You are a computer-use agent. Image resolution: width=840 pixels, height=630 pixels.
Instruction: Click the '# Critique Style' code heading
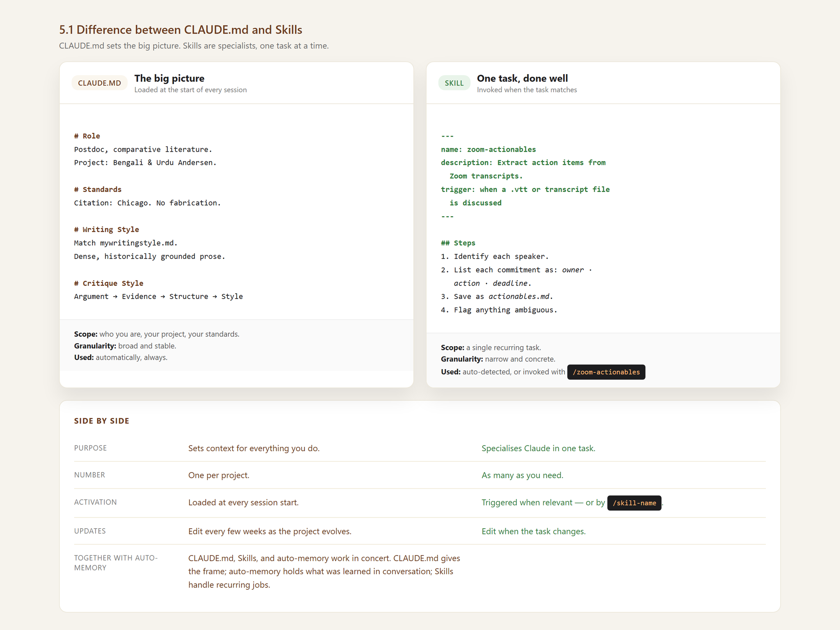[109, 283]
